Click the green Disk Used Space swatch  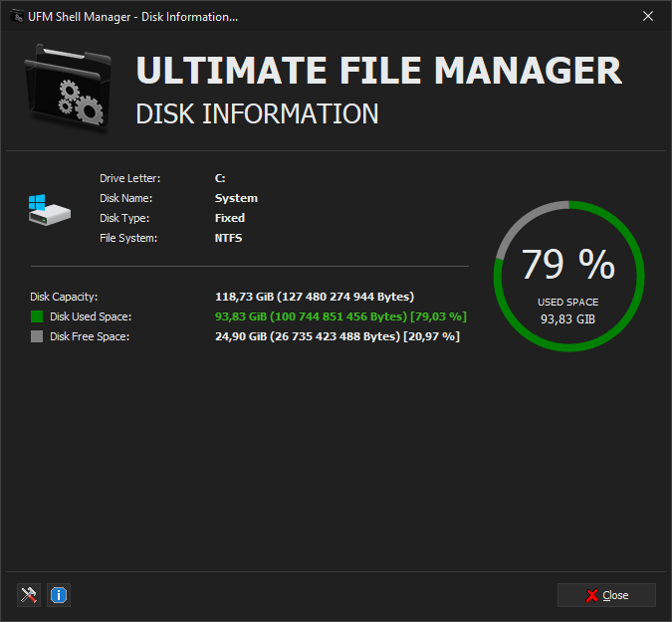[37, 316]
